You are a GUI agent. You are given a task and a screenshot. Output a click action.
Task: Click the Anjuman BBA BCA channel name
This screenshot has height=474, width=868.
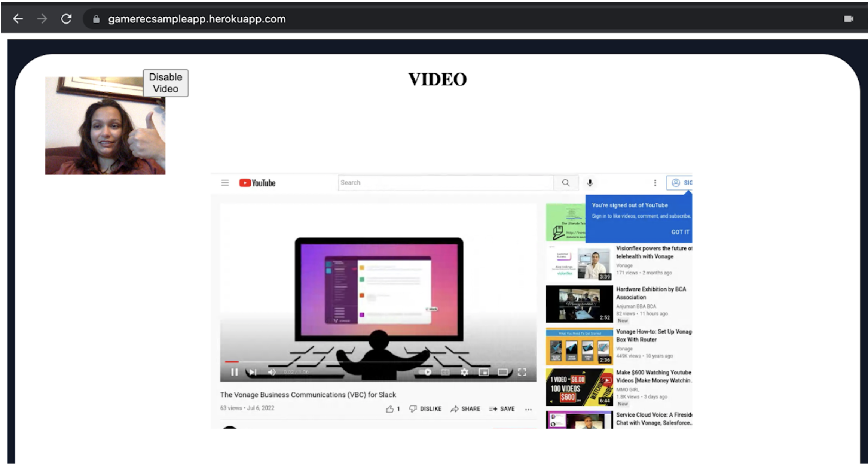click(636, 306)
